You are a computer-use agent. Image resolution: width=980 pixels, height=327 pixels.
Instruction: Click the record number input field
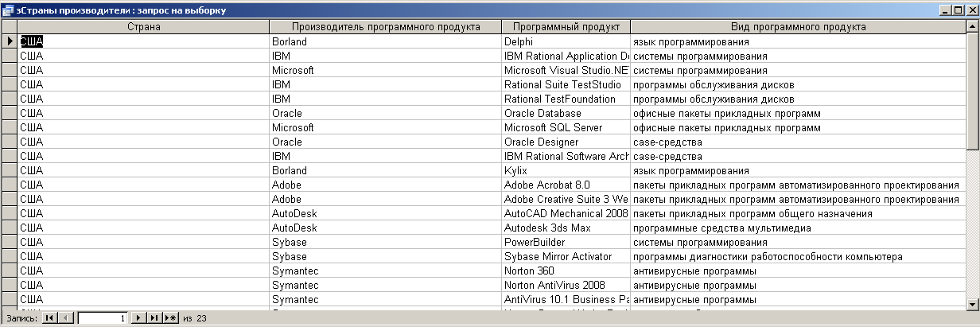(102, 318)
